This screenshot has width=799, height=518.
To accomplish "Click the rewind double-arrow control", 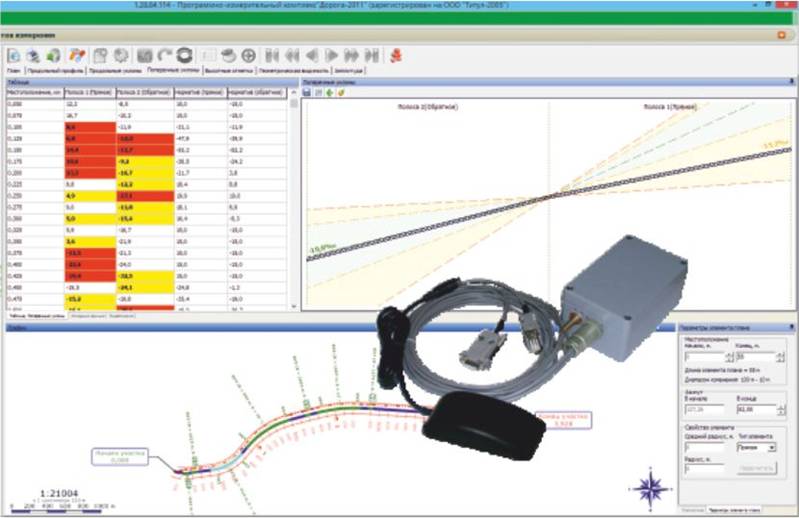I will 292,56.
